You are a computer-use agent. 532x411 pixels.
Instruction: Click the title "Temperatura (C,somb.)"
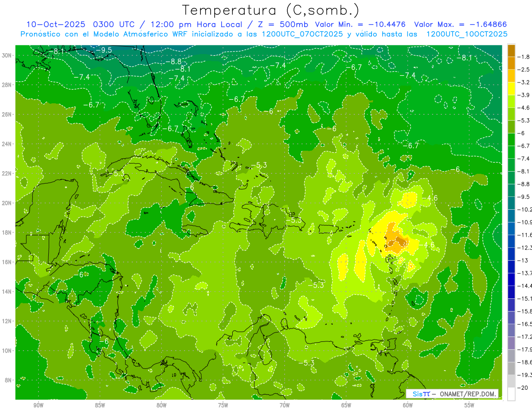click(271, 10)
